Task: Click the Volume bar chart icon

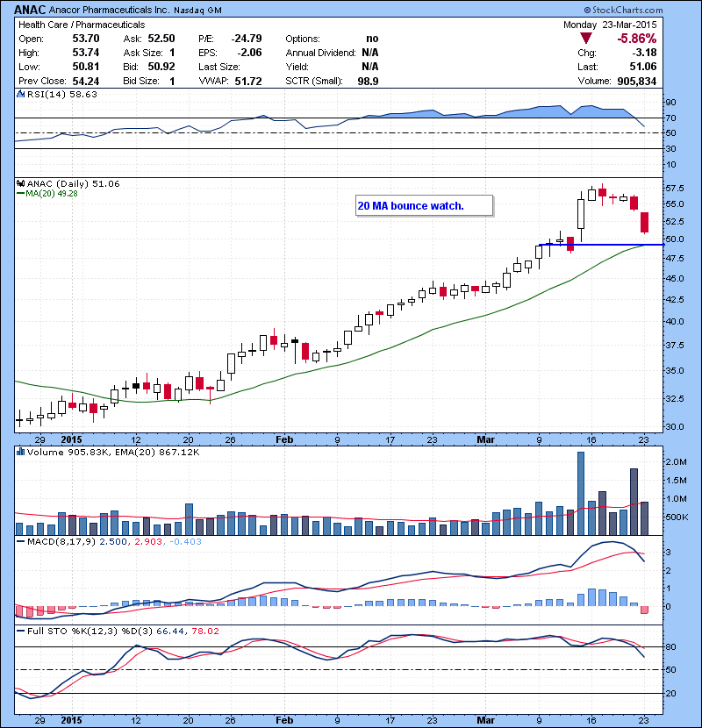Action: click(x=20, y=452)
